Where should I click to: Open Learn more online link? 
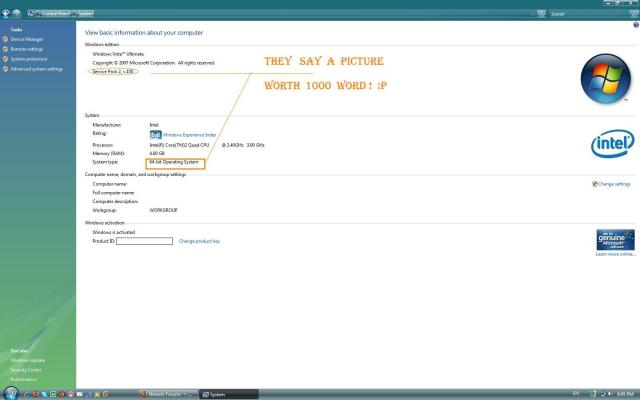[x=616, y=254]
